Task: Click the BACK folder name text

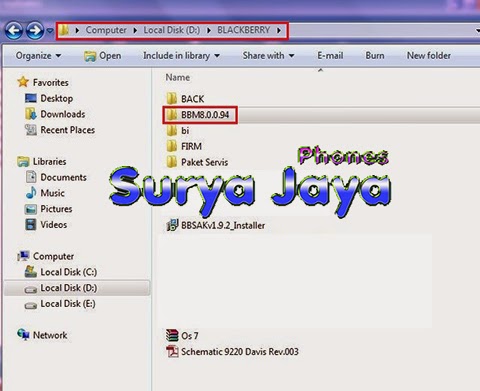Action: (x=192, y=99)
